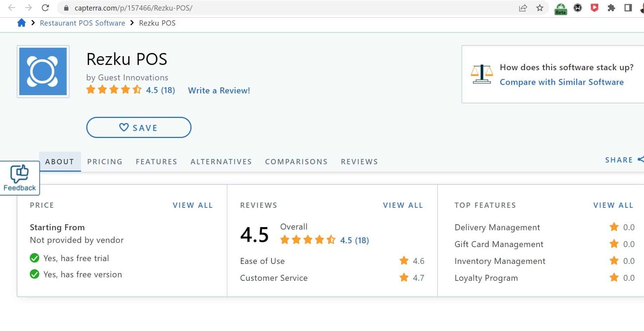
Task: Click the Rezku POS page title
Action: click(x=127, y=59)
